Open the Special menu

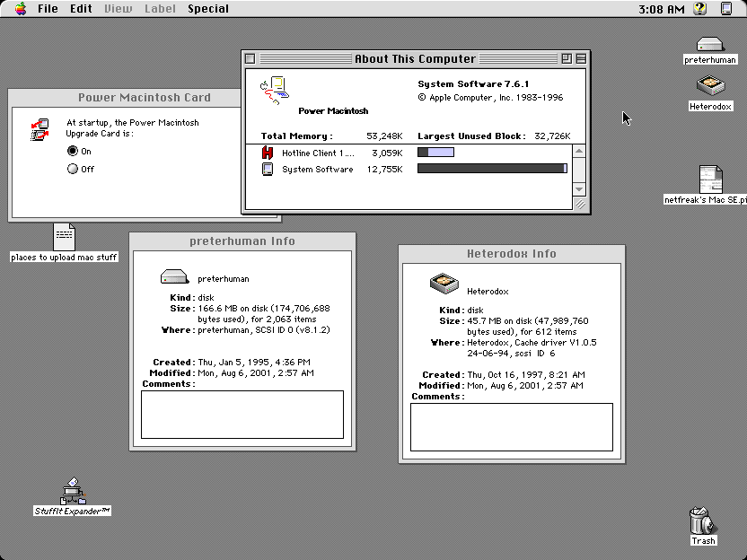pyautogui.click(x=208, y=9)
